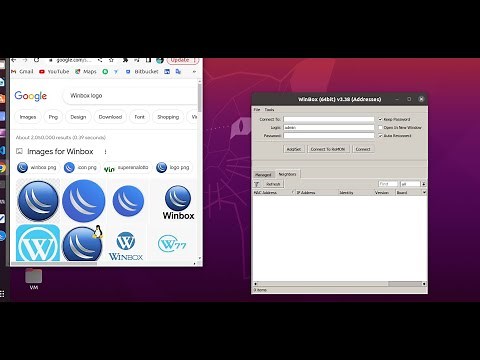480x360 pixels.
Task: Open Visual Studio Code from the dock
Action: click(2, 150)
